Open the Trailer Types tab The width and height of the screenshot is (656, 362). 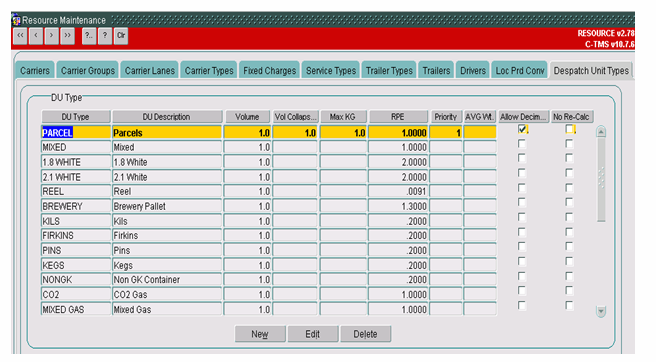coord(389,70)
